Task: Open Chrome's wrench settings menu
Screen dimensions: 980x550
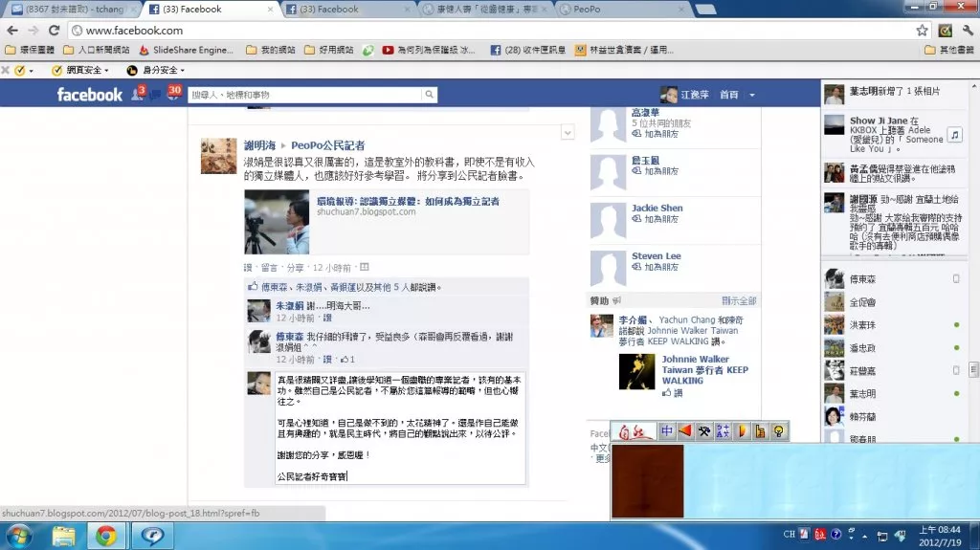Action: pos(968,31)
